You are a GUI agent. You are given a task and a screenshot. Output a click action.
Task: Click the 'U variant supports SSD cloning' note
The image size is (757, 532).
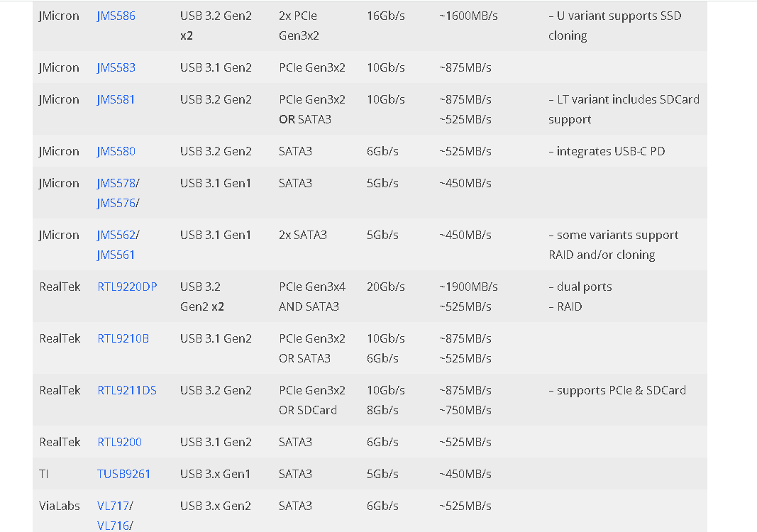point(614,26)
